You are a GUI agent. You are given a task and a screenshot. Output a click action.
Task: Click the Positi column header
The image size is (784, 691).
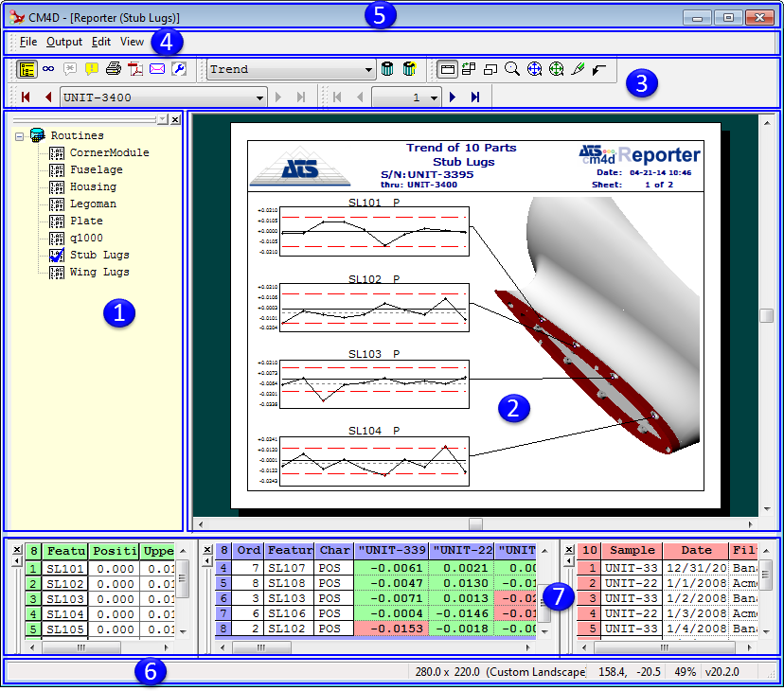114,551
